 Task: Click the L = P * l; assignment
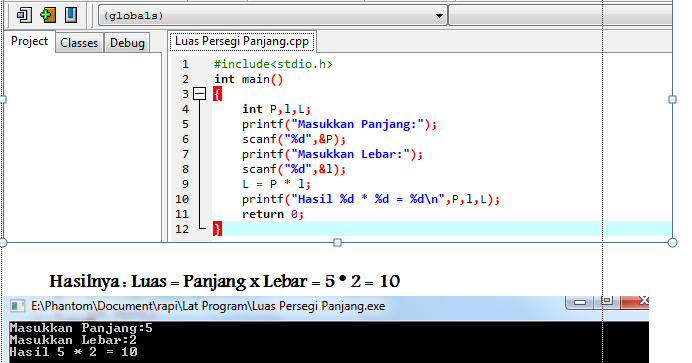277,184
